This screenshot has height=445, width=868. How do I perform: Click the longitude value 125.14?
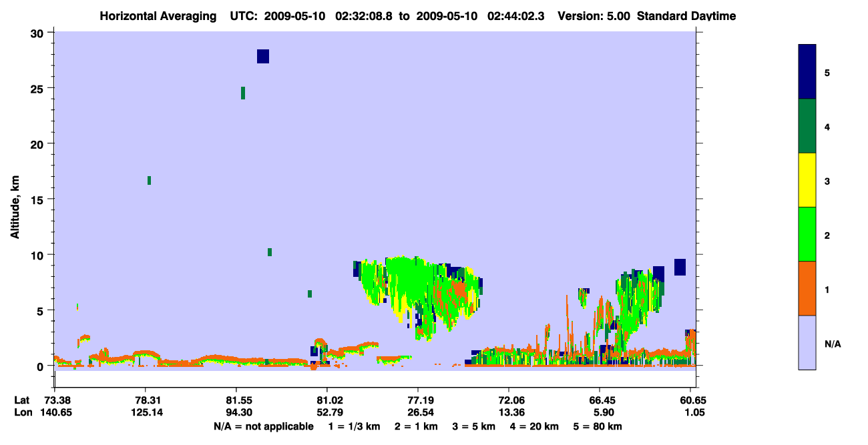[x=146, y=412]
